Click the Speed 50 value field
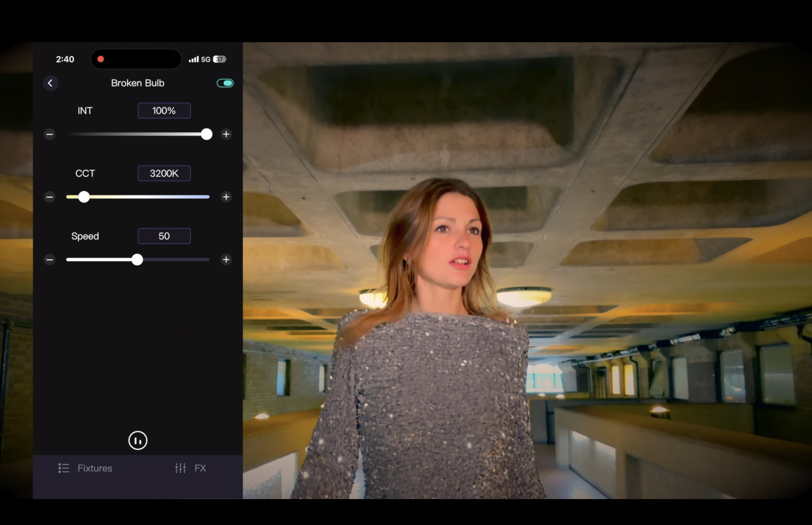Screen dimensions: 812x525 pyautogui.click(x=164, y=236)
